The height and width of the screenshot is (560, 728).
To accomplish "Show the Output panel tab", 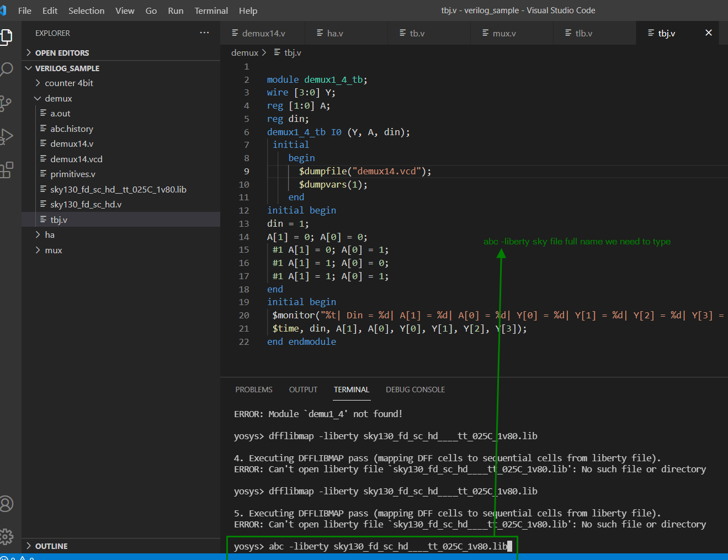I will tap(303, 390).
